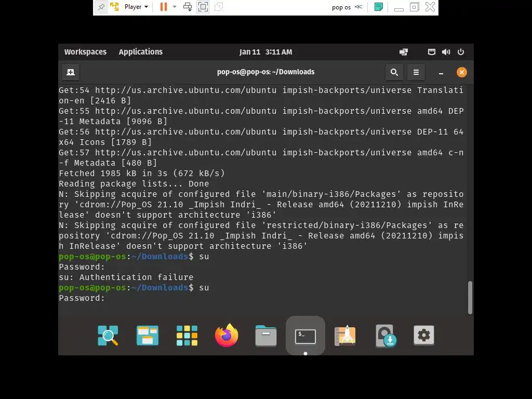This screenshot has width=532, height=399.
Task: Open the Workspaces overview
Action: (x=85, y=52)
